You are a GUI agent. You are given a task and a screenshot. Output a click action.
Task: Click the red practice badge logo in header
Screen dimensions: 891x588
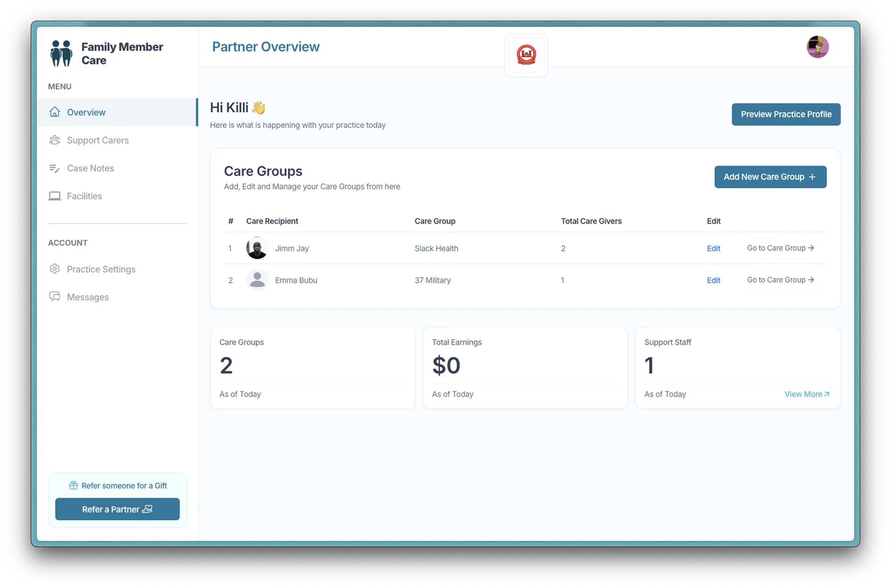526,55
